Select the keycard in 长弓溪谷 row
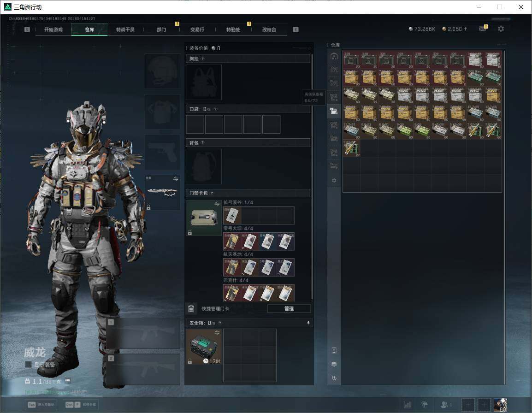This screenshot has height=413, width=532. coord(232,215)
